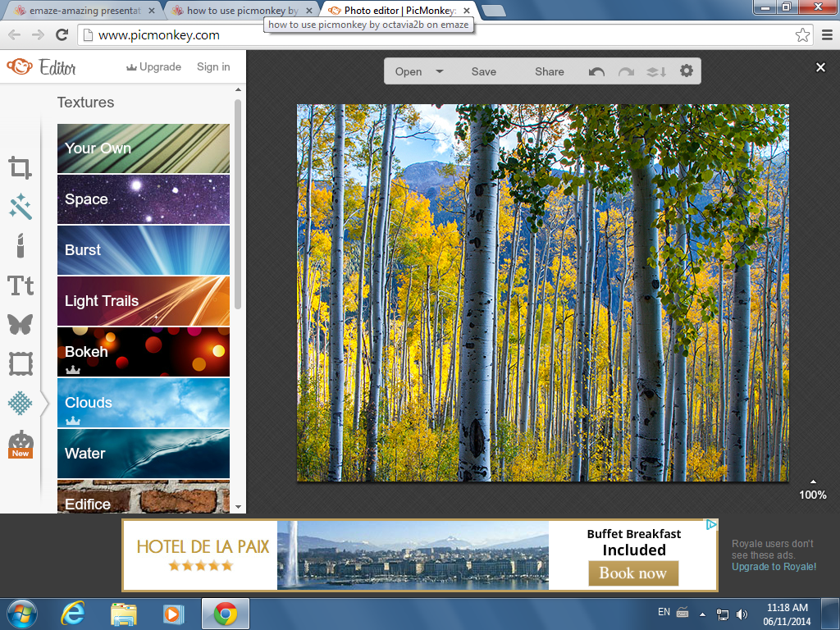Undo the last edit
The width and height of the screenshot is (840, 630).
coord(596,71)
